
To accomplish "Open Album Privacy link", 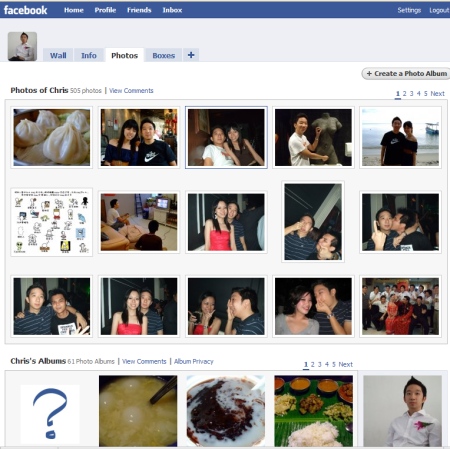I will (x=194, y=361).
